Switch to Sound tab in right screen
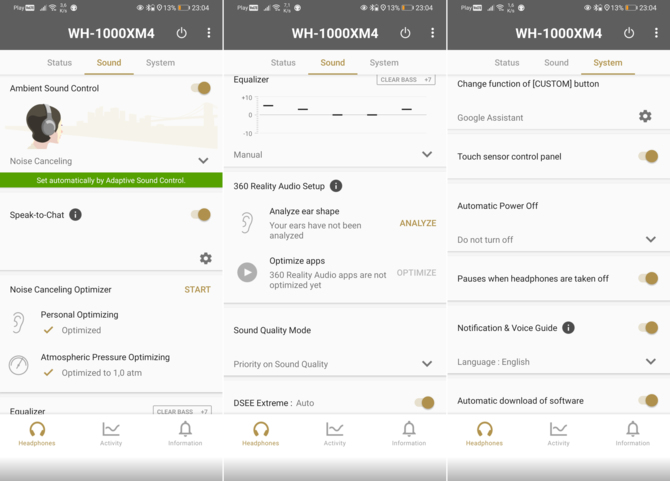Viewport: 670px width, 481px height. [x=556, y=62]
